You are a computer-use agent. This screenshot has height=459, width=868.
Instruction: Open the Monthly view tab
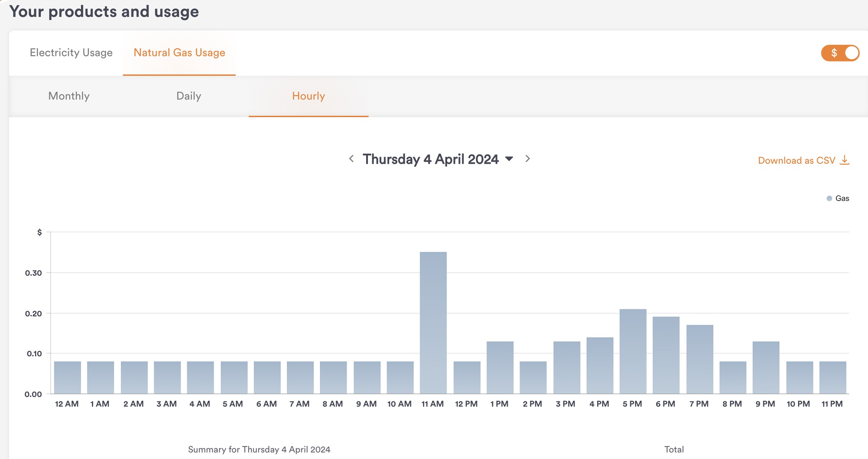pos(69,96)
